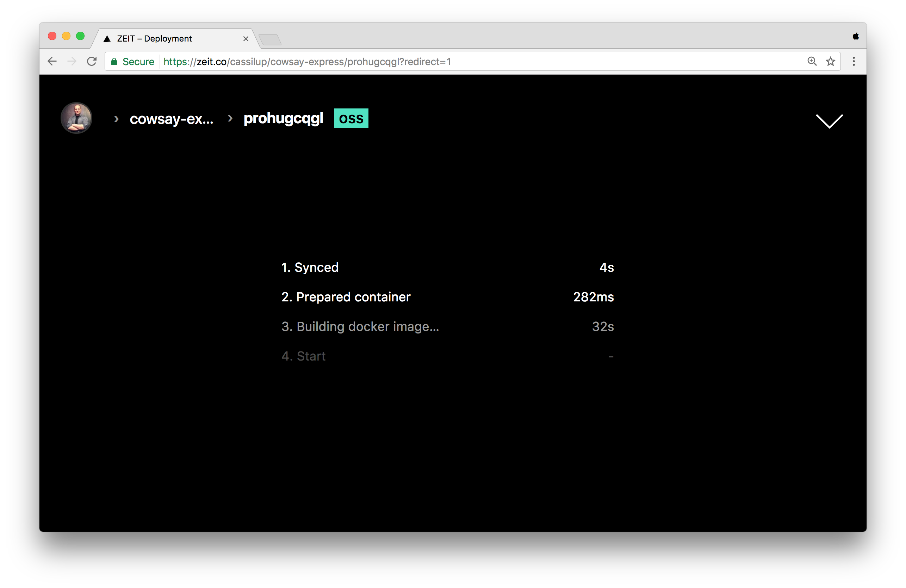Image resolution: width=906 pixels, height=588 pixels.
Task: Open the prohugcqgl deployment link
Action: pos(283,118)
